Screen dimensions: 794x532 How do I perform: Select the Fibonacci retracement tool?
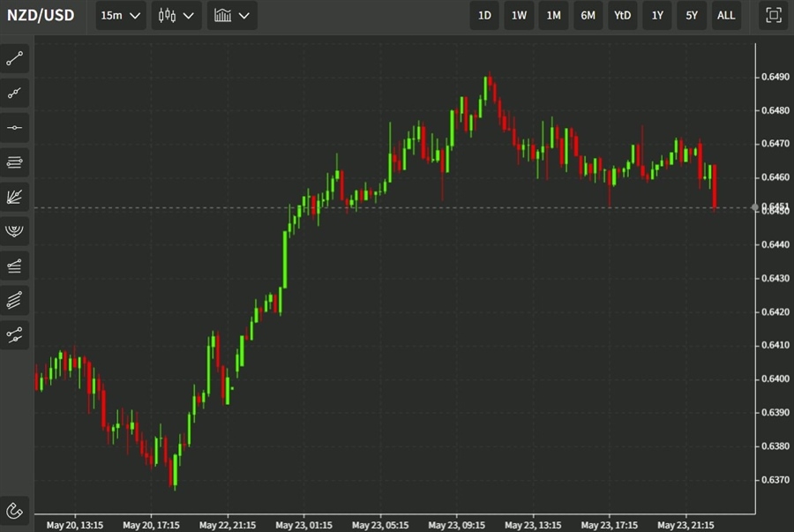[x=14, y=266]
